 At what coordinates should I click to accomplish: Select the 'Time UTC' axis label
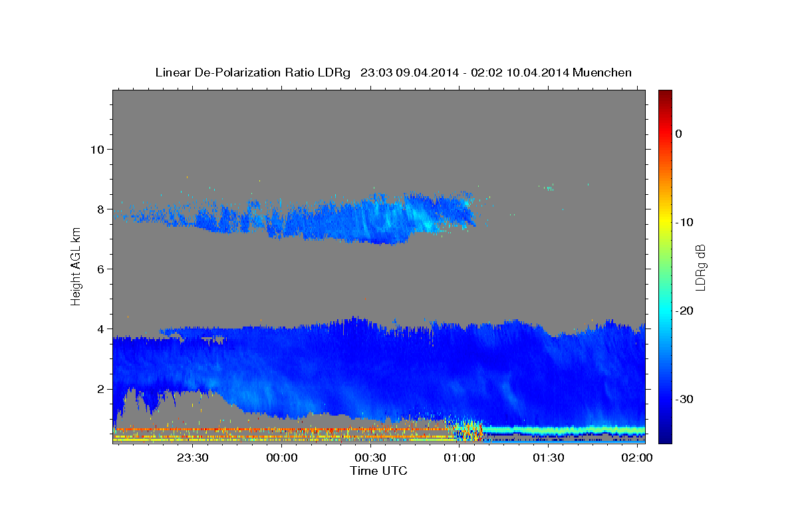point(378,471)
